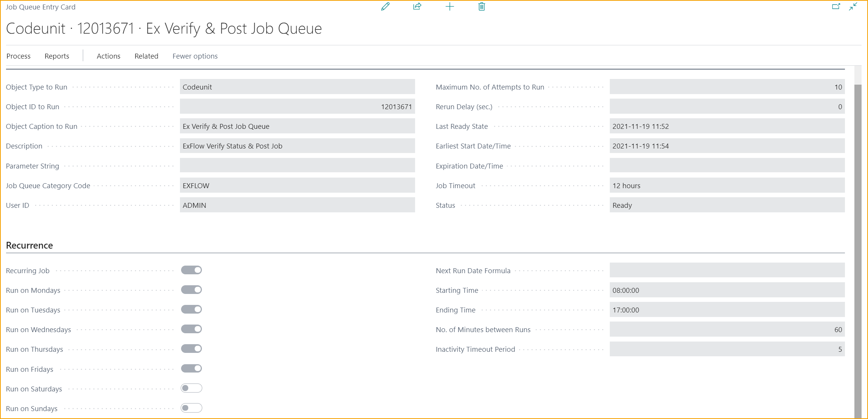Open the Process menu
The width and height of the screenshot is (868, 419).
[x=18, y=56]
